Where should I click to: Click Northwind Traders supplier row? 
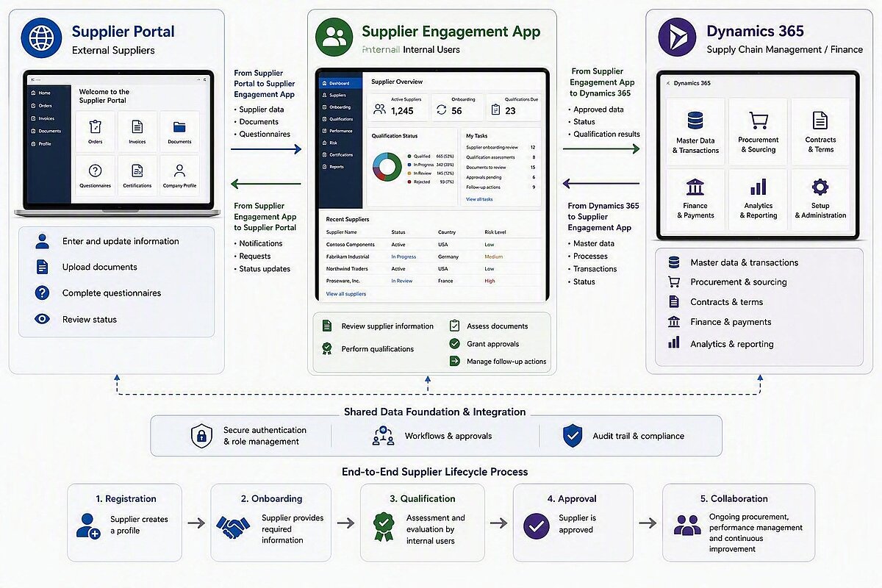434,269
